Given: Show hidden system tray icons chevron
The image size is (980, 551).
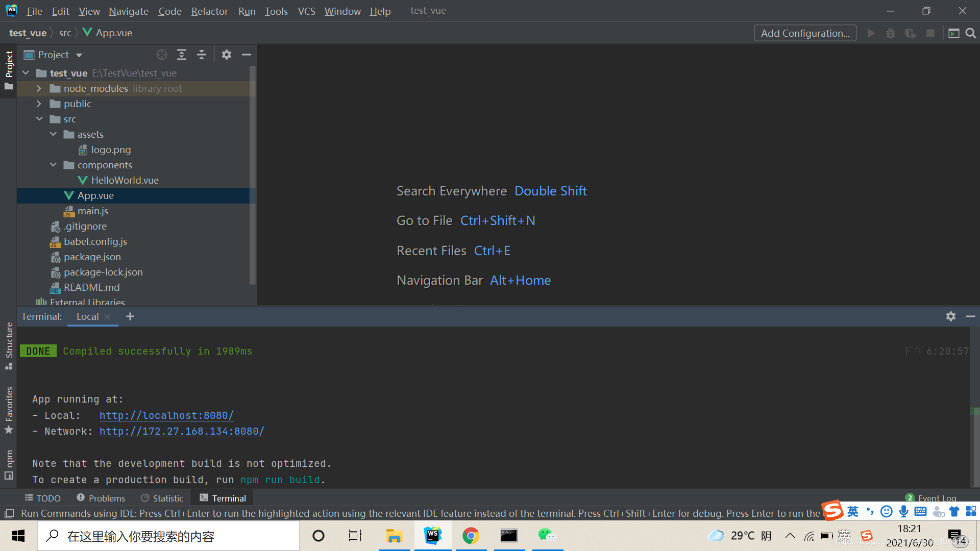Looking at the screenshot, I should (x=790, y=536).
